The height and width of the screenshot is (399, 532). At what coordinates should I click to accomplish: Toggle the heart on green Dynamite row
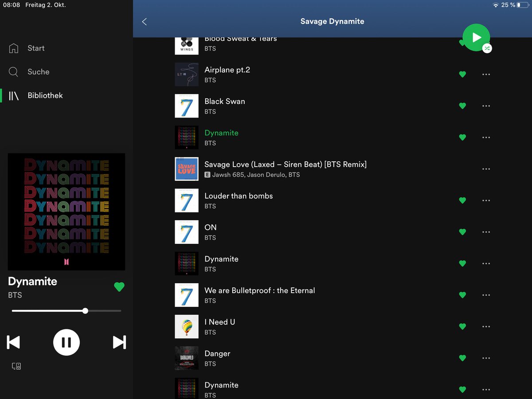(x=462, y=137)
